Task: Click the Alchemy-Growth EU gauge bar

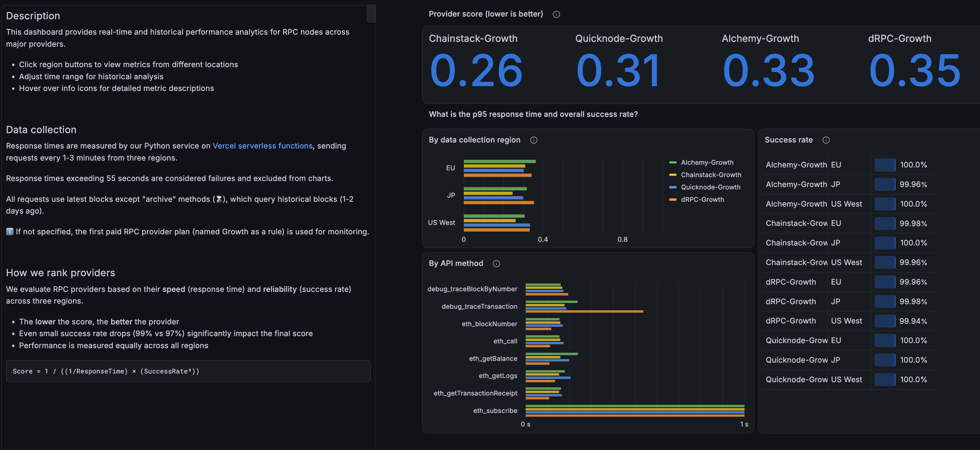Action: point(884,165)
